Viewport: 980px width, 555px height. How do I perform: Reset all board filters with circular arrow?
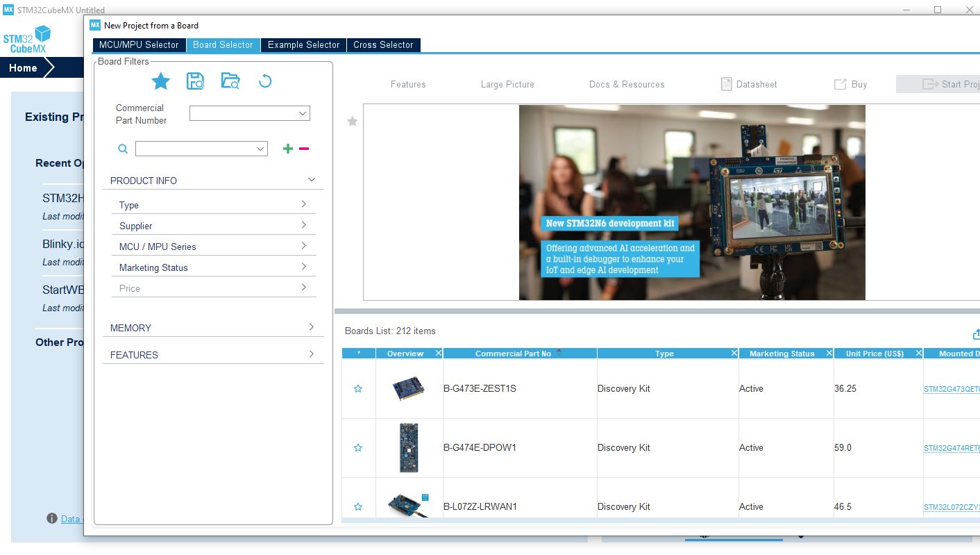pos(265,81)
